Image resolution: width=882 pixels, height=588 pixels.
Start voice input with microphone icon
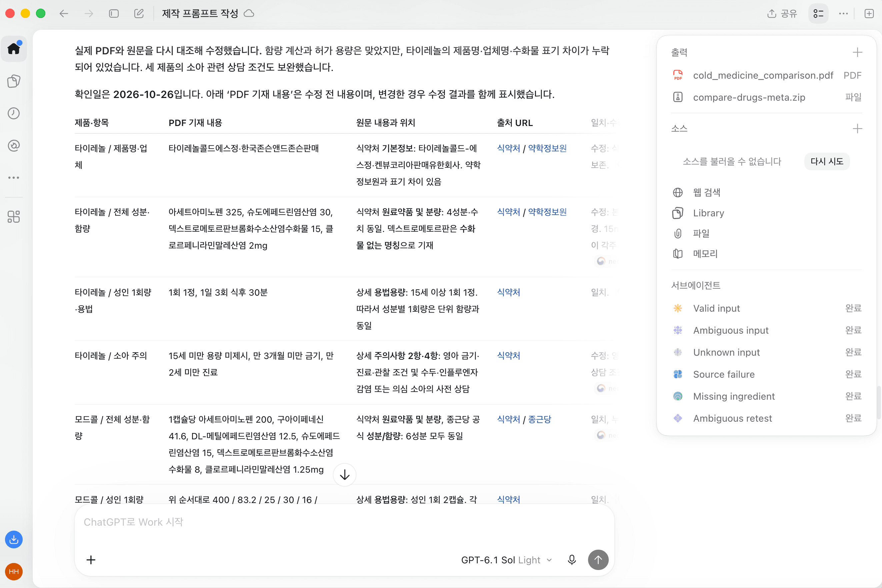tap(572, 560)
